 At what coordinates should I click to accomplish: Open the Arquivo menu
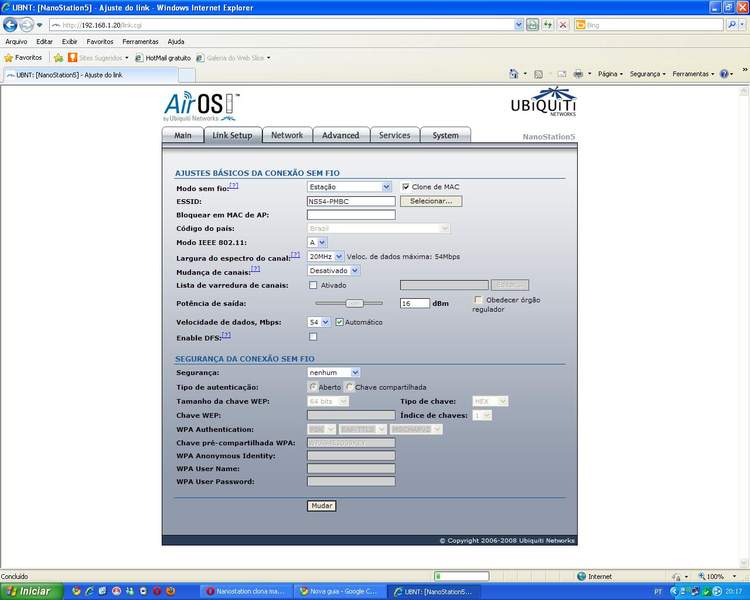click(16, 42)
